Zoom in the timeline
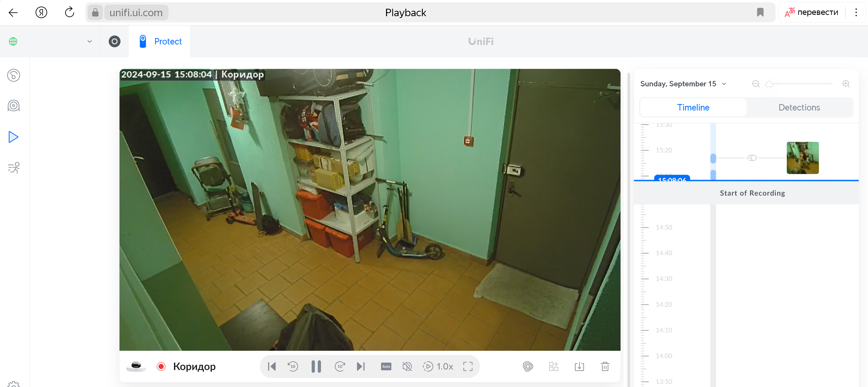 tap(846, 84)
